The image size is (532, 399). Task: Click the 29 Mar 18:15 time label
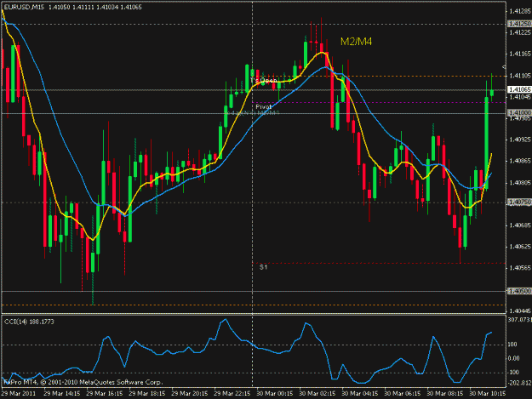pos(147,394)
